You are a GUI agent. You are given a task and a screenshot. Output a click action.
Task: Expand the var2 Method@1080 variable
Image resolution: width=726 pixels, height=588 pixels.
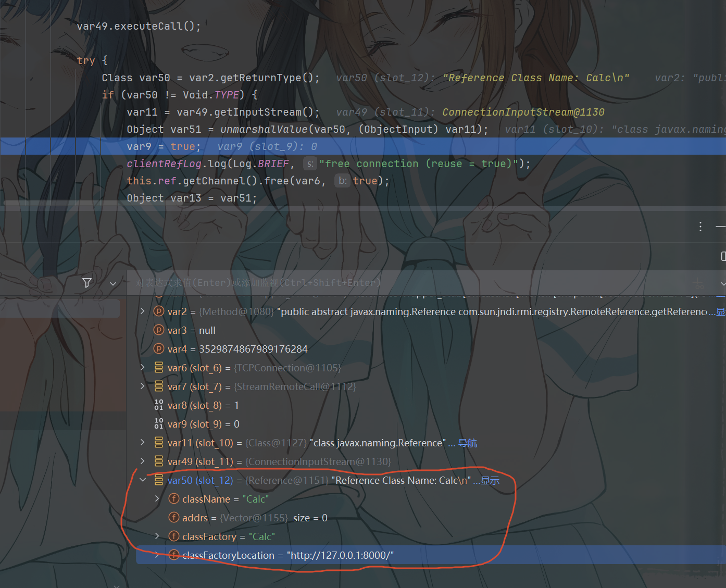coord(143,311)
